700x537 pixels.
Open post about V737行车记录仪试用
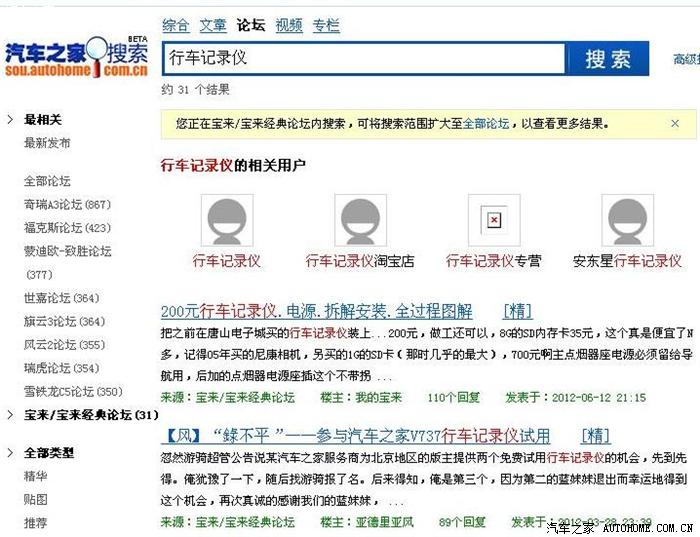click(x=356, y=436)
